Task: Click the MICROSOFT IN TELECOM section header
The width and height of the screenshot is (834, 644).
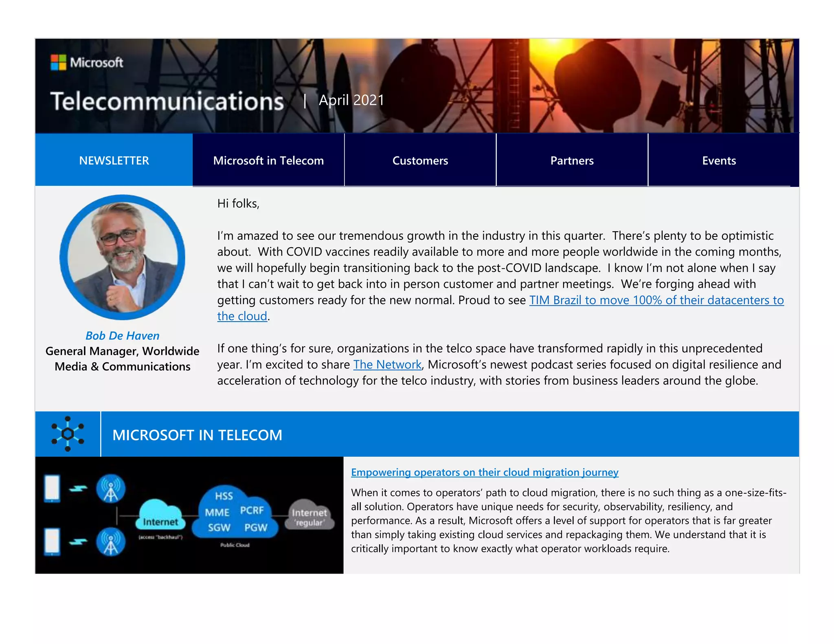Action: pos(197,435)
